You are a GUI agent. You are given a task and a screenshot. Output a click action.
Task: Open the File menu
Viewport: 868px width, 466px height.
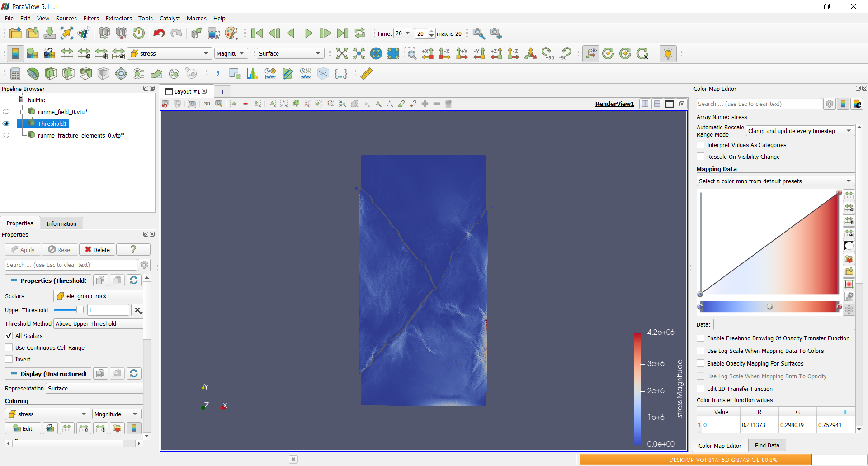tap(9, 19)
